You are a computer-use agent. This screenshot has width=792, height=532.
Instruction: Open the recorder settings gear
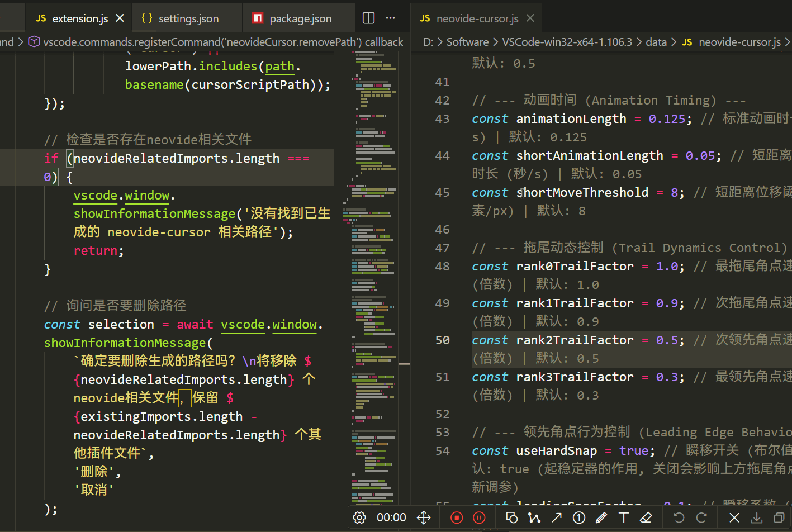coord(359,517)
